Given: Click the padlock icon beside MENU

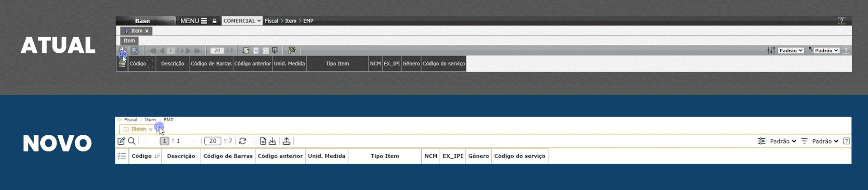Looking at the screenshot, I should point(215,21).
